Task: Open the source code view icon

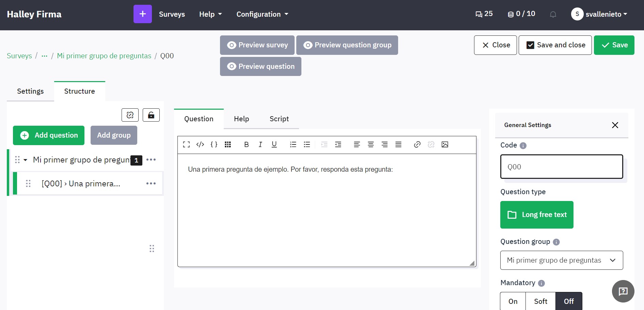Action: [x=200, y=144]
